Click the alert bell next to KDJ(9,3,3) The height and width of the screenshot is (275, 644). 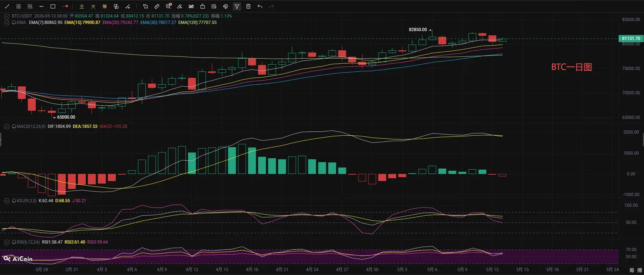pos(14,201)
